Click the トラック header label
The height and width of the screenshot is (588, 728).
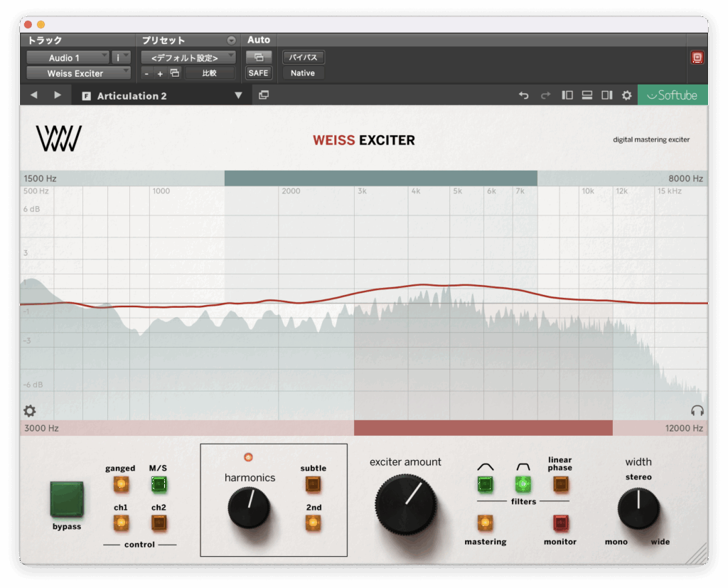click(x=45, y=41)
